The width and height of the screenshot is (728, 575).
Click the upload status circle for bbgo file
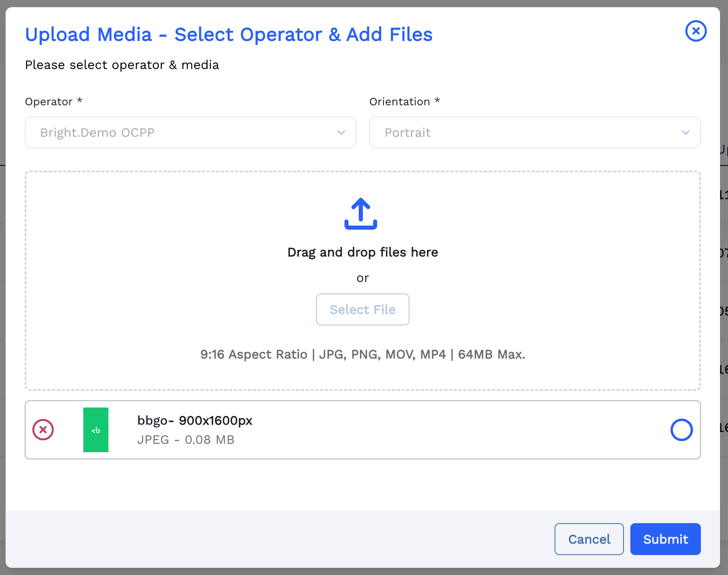681,430
